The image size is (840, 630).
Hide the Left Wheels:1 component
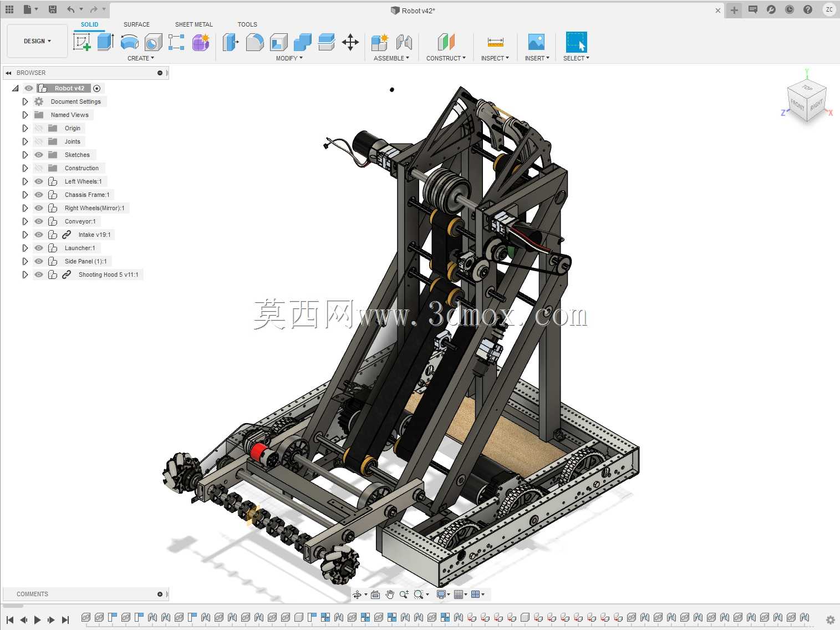coord(39,181)
